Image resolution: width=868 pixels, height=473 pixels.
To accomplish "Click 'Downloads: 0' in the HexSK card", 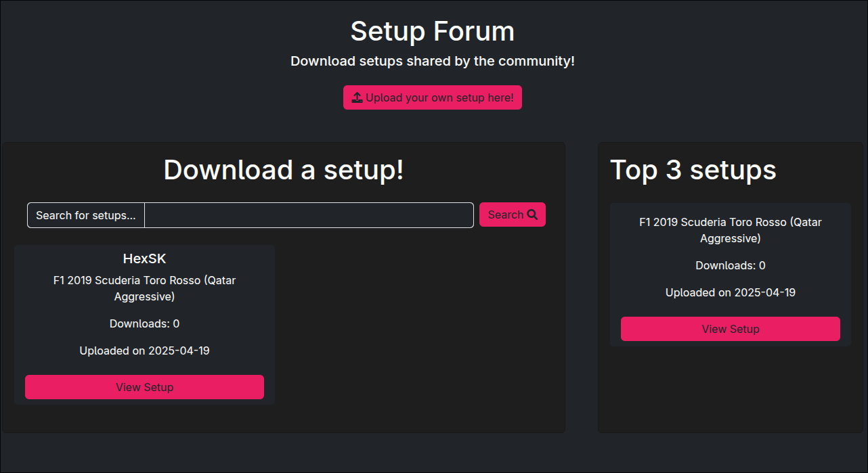I will 144,323.
